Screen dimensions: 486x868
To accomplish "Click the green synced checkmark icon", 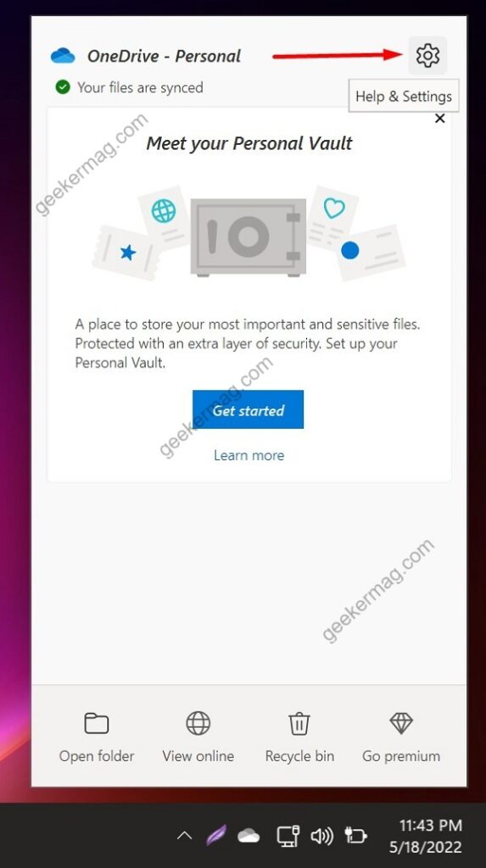I will pos(63,87).
